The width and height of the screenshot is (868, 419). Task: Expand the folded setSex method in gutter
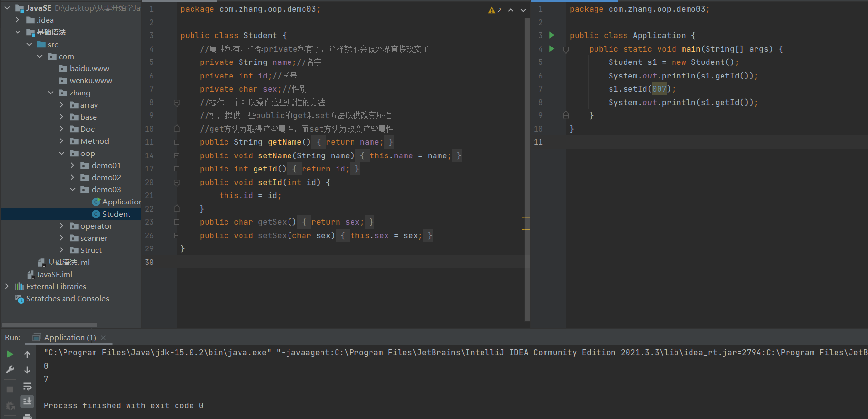177,236
